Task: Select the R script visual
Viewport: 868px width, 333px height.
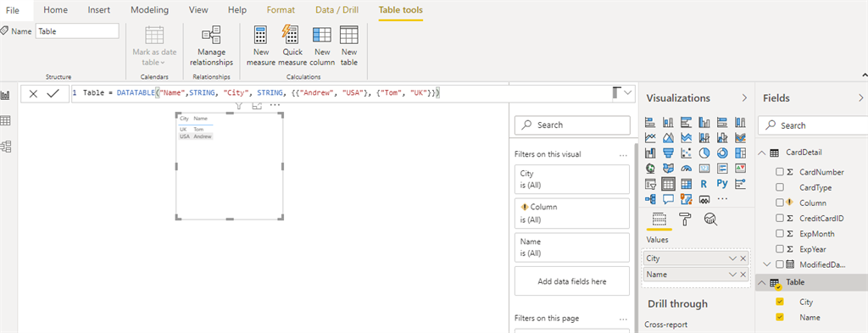Action: coord(704,183)
